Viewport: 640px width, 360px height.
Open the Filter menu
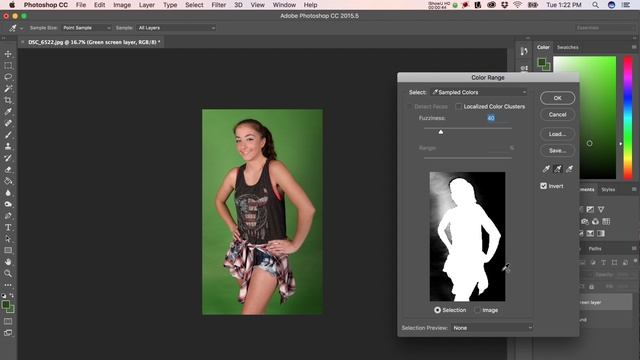coord(219,5)
